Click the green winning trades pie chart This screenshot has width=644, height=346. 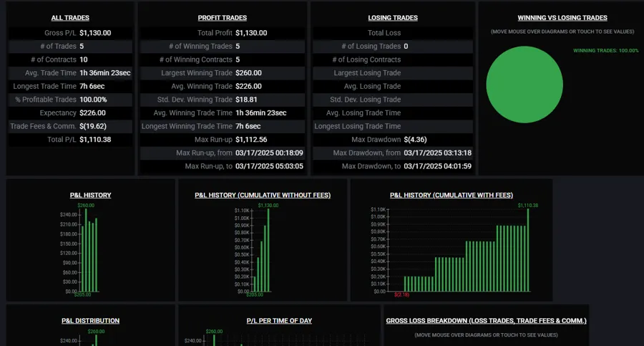pyautogui.click(x=525, y=85)
